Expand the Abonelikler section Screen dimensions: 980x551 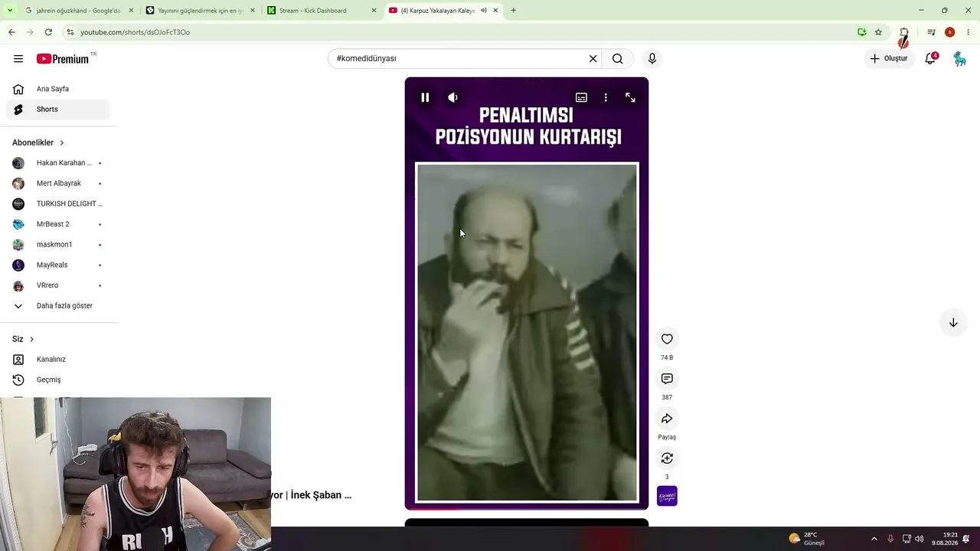pyautogui.click(x=38, y=142)
